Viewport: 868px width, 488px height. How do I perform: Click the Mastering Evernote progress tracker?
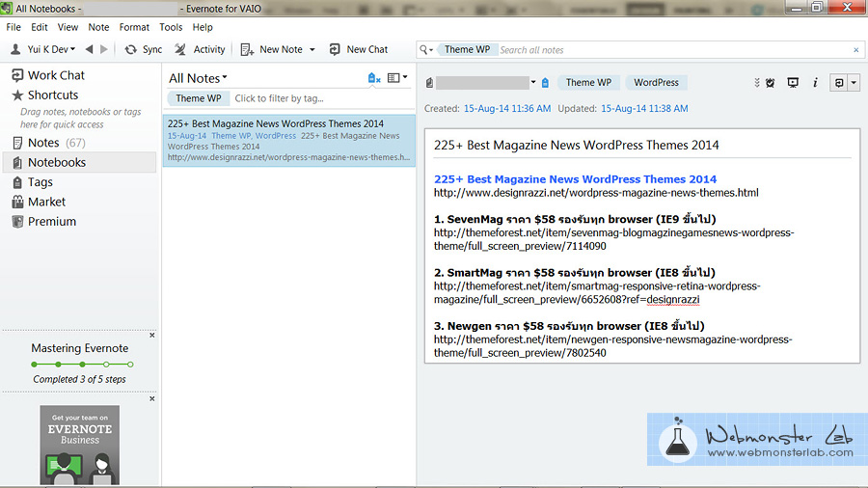82,365
